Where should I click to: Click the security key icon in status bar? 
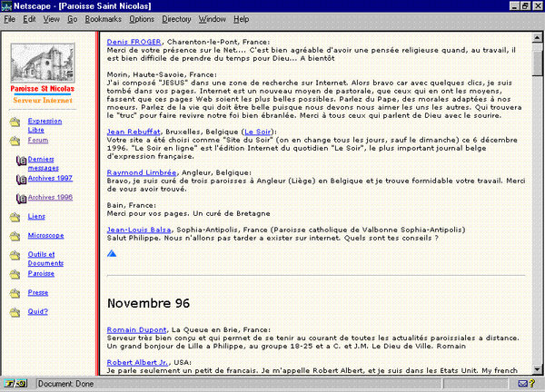(15, 384)
